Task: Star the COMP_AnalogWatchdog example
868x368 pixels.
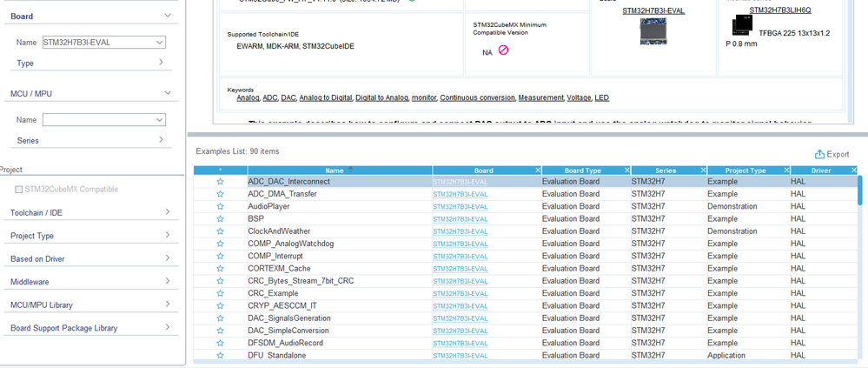Action: click(221, 244)
